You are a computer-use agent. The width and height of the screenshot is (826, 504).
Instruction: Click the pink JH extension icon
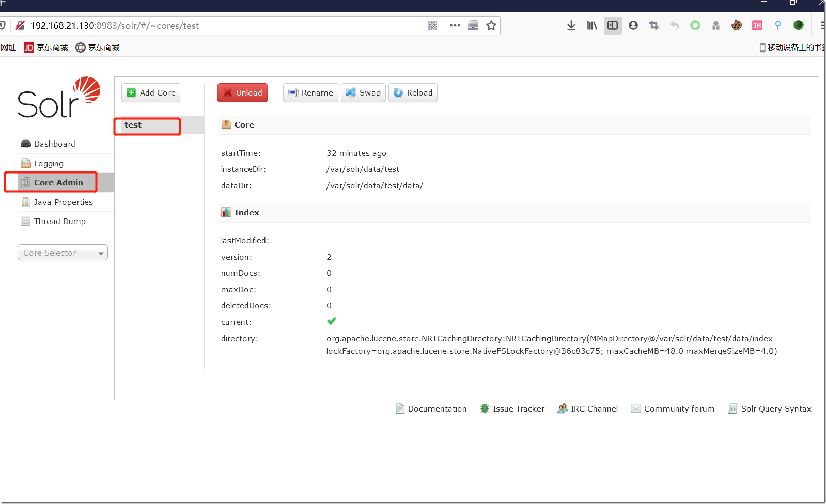click(757, 25)
